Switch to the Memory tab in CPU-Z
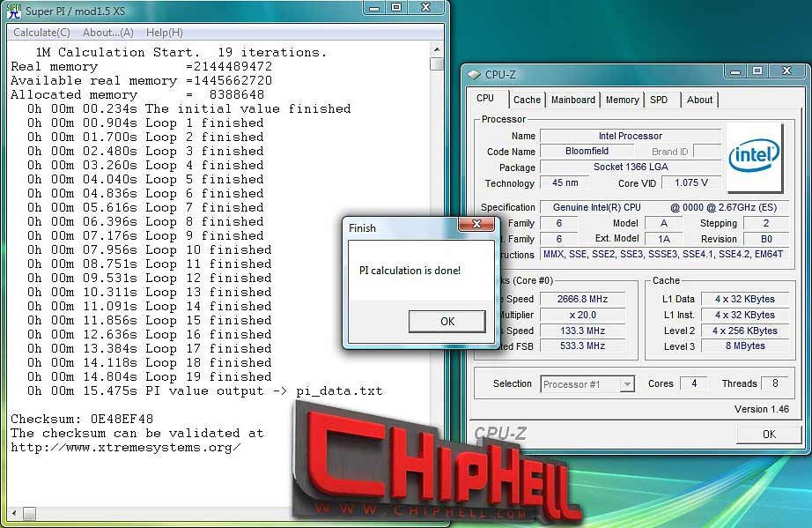The width and height of the screenshot is (812, 528). point(622,100)
